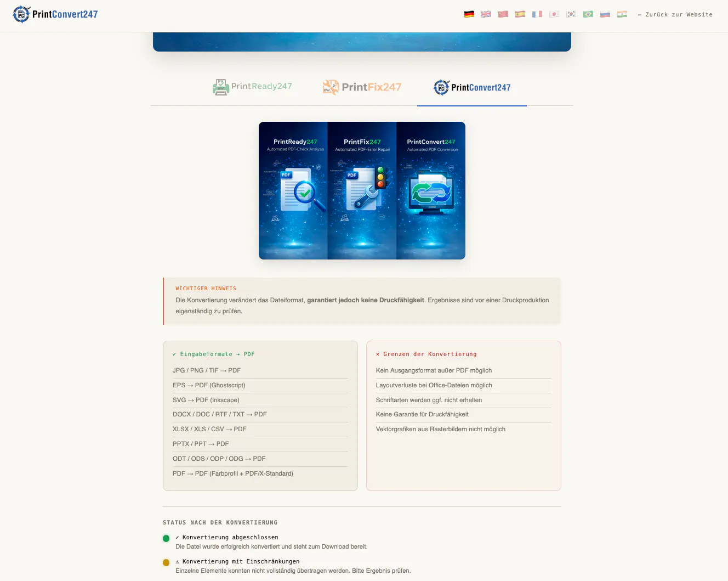Click the yellow status dot for limited conversion

click(x=166, y=562)
